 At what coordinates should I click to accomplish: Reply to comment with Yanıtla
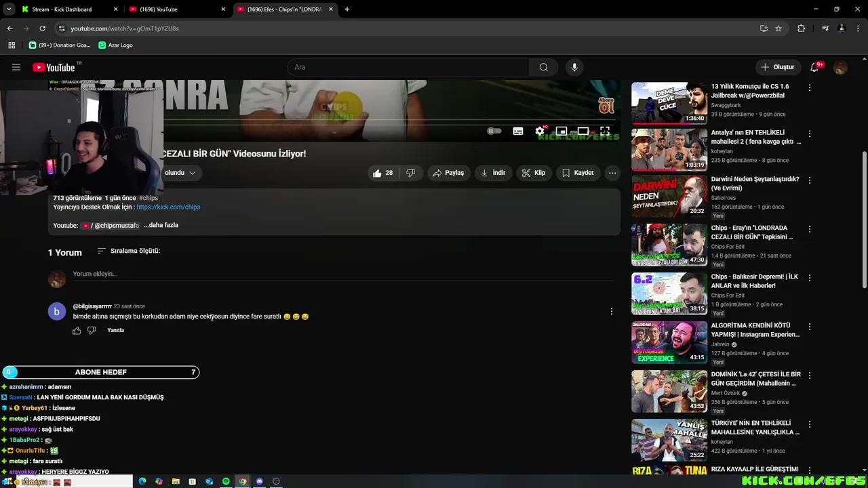pos(116,330)
